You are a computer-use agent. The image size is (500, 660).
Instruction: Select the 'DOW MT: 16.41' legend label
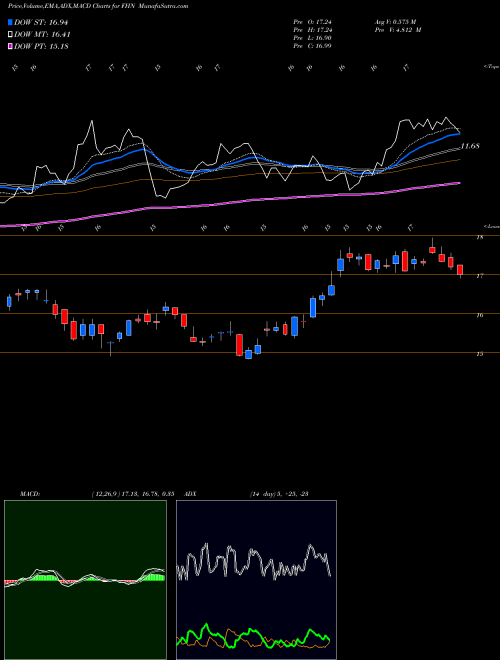pyautogui.click(x=42, y=35)
